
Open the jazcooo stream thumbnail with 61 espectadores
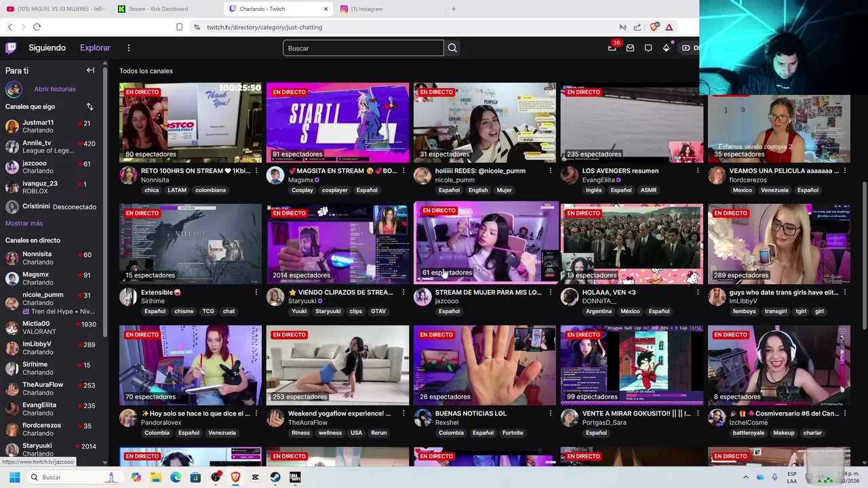pos(484,243)
